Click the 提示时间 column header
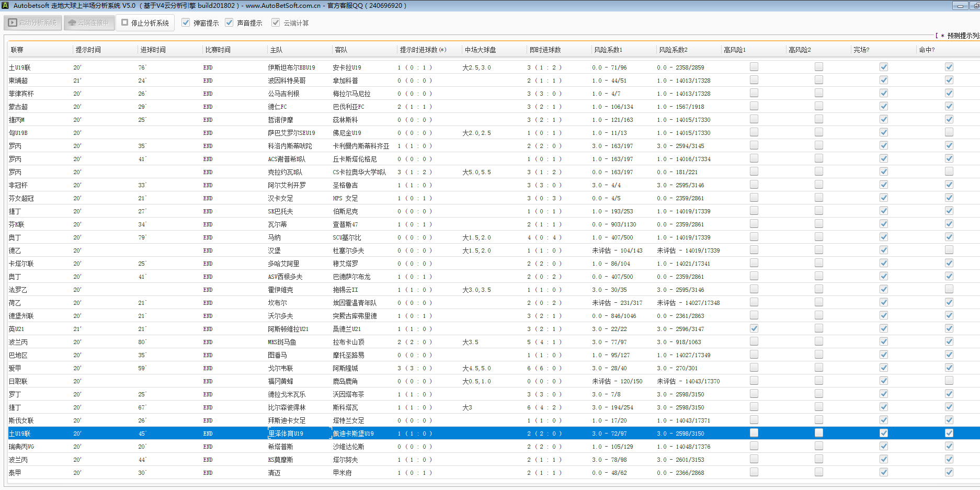980x490 pixels. coord(88,50)
